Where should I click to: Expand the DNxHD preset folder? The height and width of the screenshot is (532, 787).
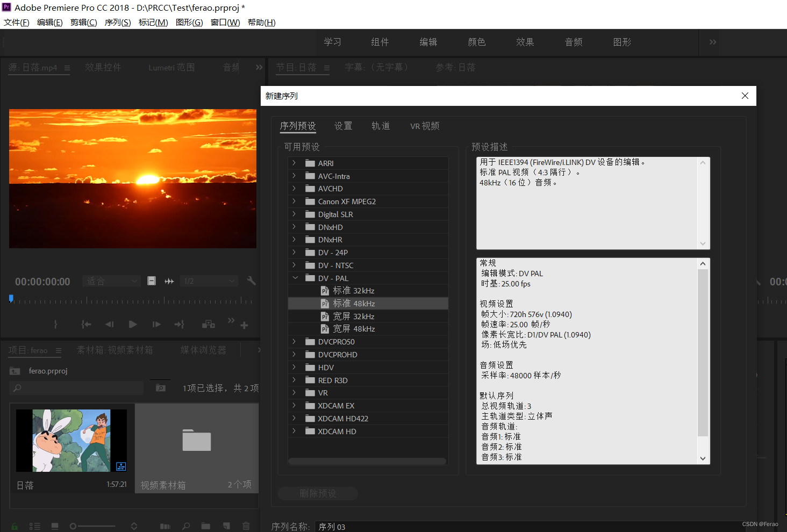coord(294,227)
